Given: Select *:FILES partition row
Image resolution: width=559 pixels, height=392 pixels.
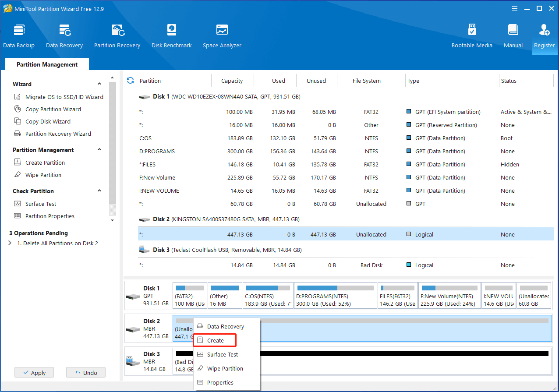Looking at the screenshot, I should (x=346, y=164).
